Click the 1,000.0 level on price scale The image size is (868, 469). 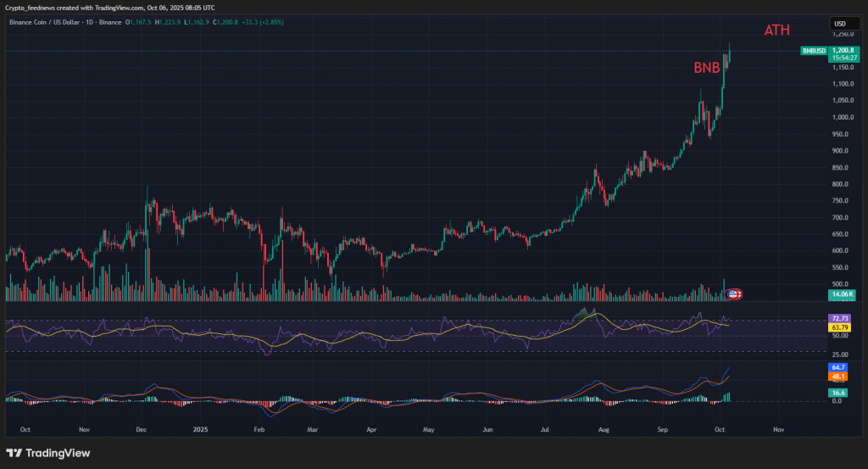843,117
